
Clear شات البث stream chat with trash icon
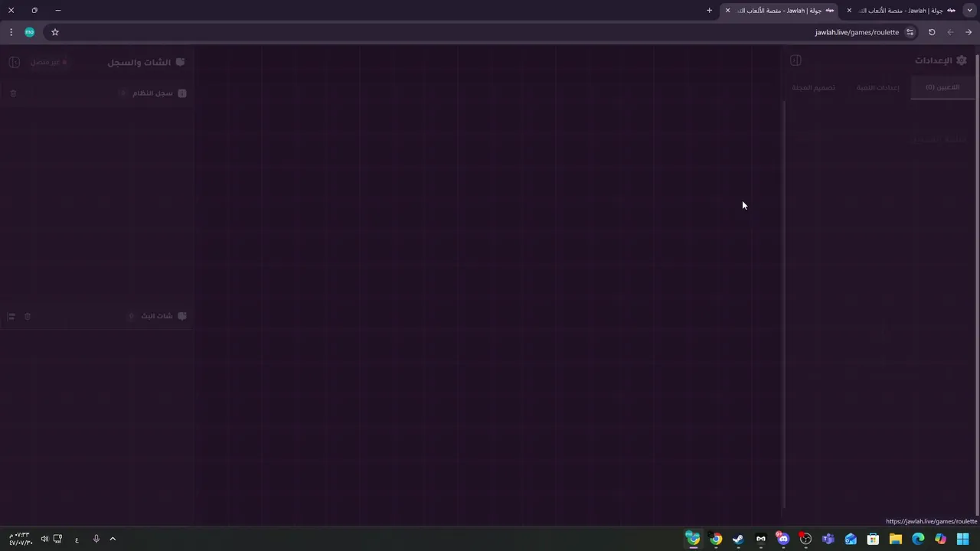pyautogui.click(x=28, y=316)
